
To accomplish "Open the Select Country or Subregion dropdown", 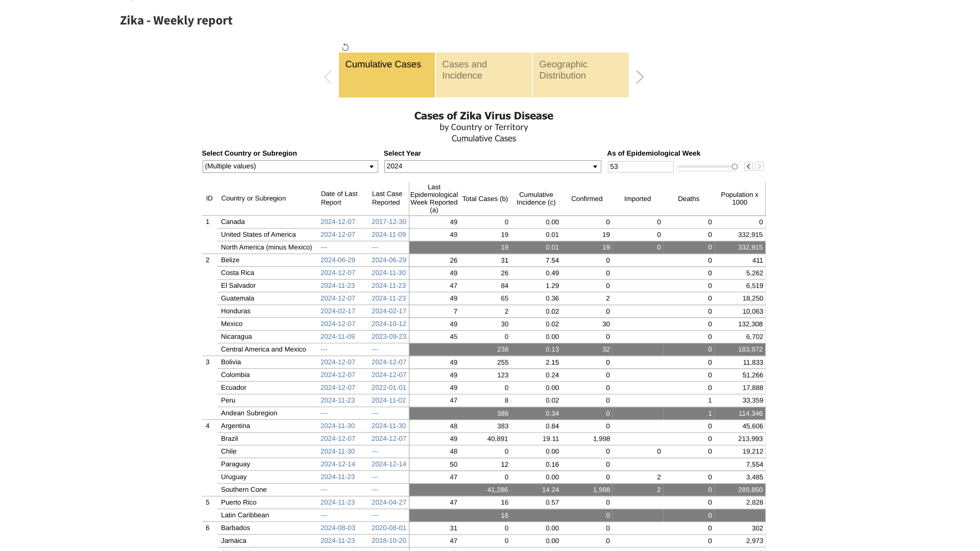I will (290, 166).
